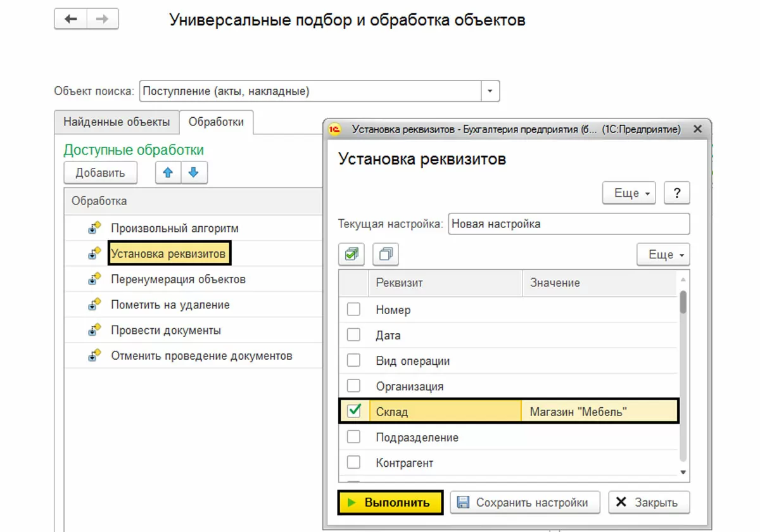Click the Закрыть button
The width and height of the screenshot is (760, 532).
tap(649, 502)
